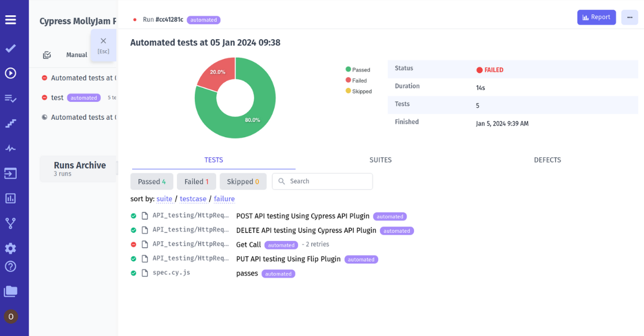The image size is (644, 336).
Task: Toggle the Passed 4 filter
Action: (151, 181)
